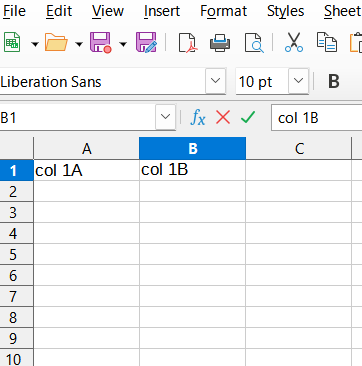Screen dimensions: 362x366
Task: Select column A header
Action: [86, 148]
